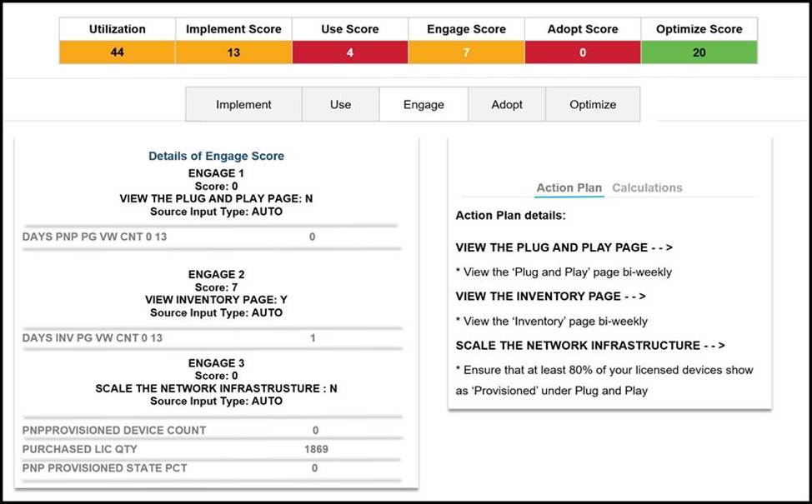Image resolution: width=812 pixels, height=504 pixels.
Task: Click the green Optimize Score cell
Action: coord(699,52)
